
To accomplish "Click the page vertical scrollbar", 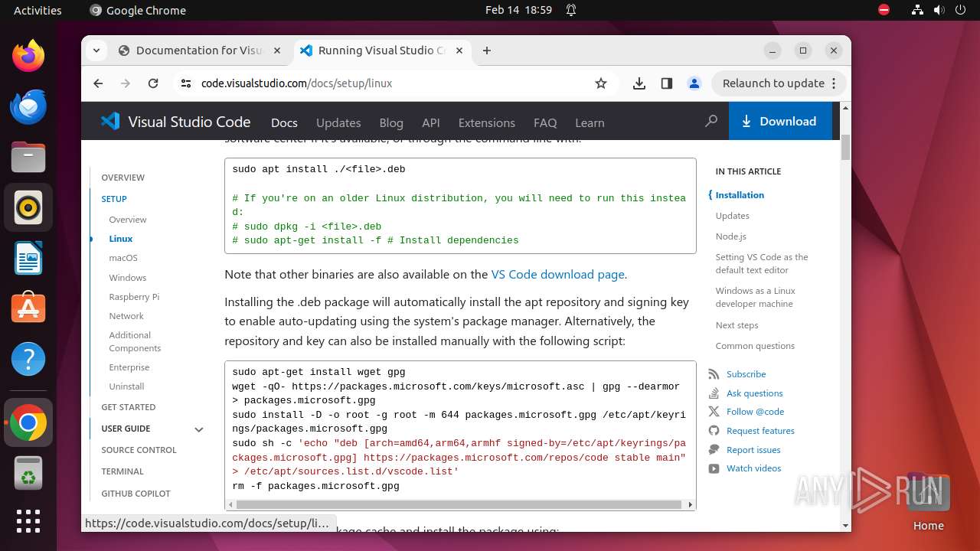I will click(845, 148).
